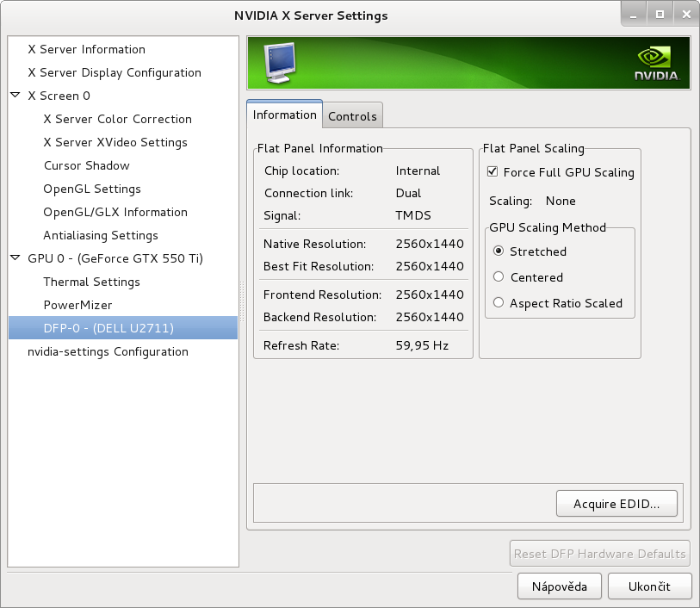
Task: Collapse the X Screen 0 tree node
Action: point(15,95)
